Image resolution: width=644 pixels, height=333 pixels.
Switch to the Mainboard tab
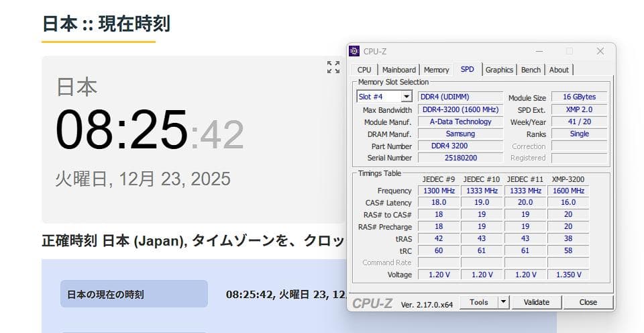click(398, 70)
